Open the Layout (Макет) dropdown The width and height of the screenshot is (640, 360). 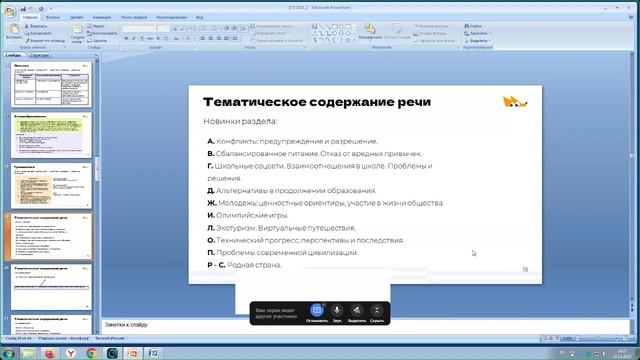pyautogui.click(x=97, y=26)
